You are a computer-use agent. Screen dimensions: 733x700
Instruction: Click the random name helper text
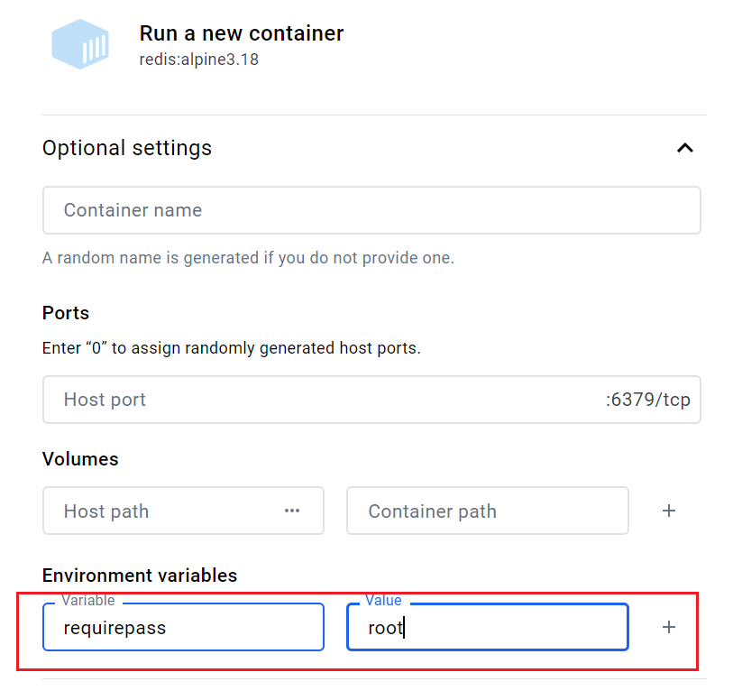click(248, 258)
